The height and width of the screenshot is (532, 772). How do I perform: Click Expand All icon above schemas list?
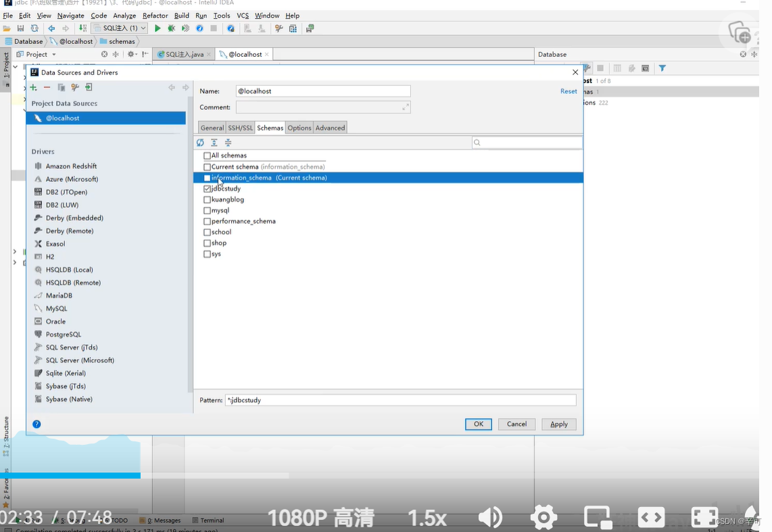(x=214, y=143)
